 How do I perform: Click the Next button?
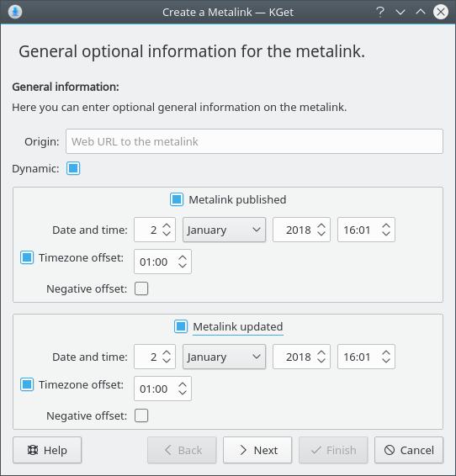[x=257, y=450]
